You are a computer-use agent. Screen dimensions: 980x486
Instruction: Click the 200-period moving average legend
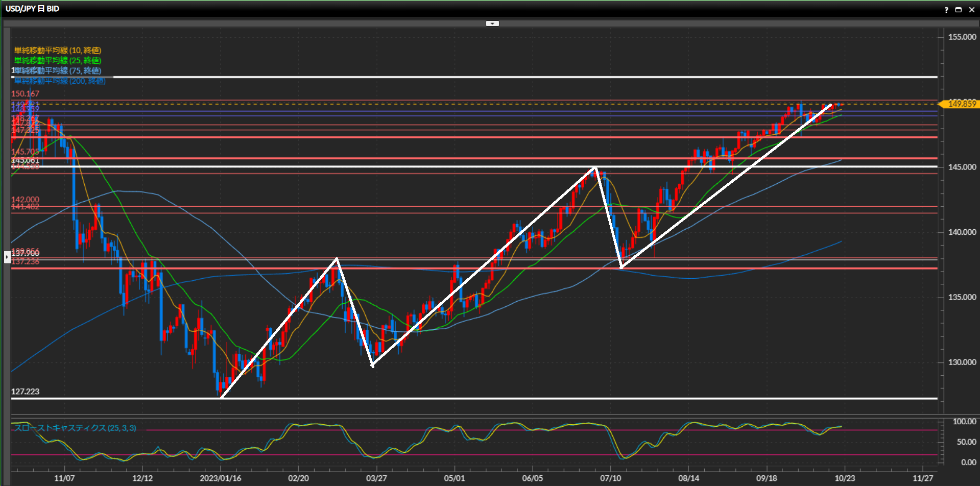pos(60,81)
